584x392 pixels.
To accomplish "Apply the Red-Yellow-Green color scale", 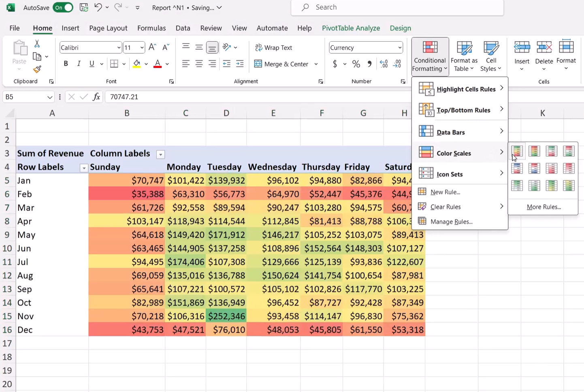I will pyautogui.click(x=534, y=151).
